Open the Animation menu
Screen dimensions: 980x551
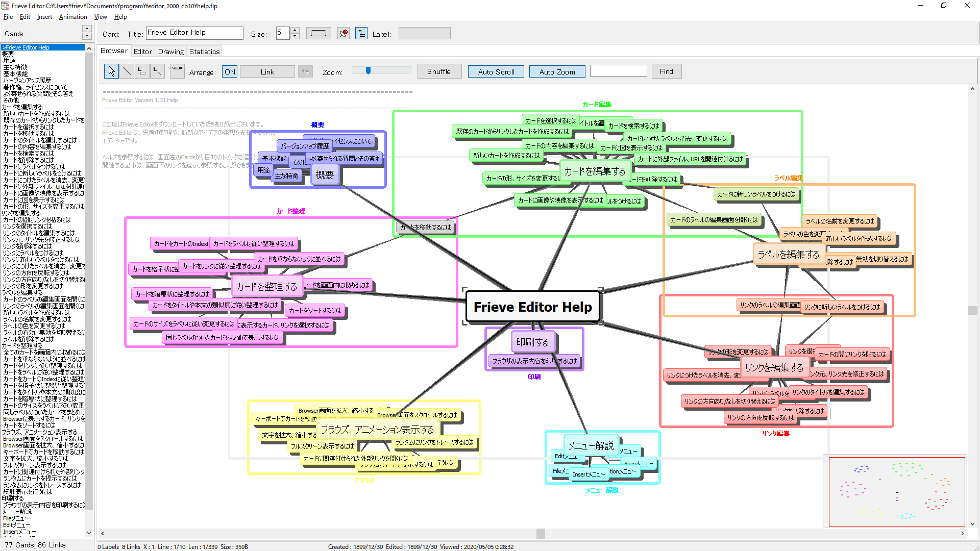tap(73, 17)
